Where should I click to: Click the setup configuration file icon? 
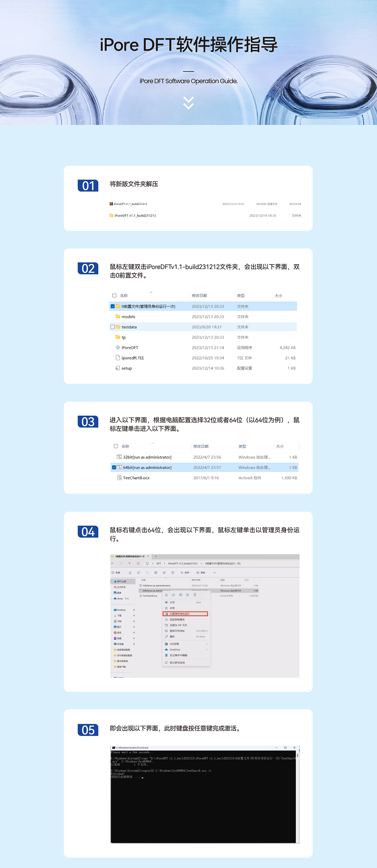pyautogui.click(x=118, y=368)
